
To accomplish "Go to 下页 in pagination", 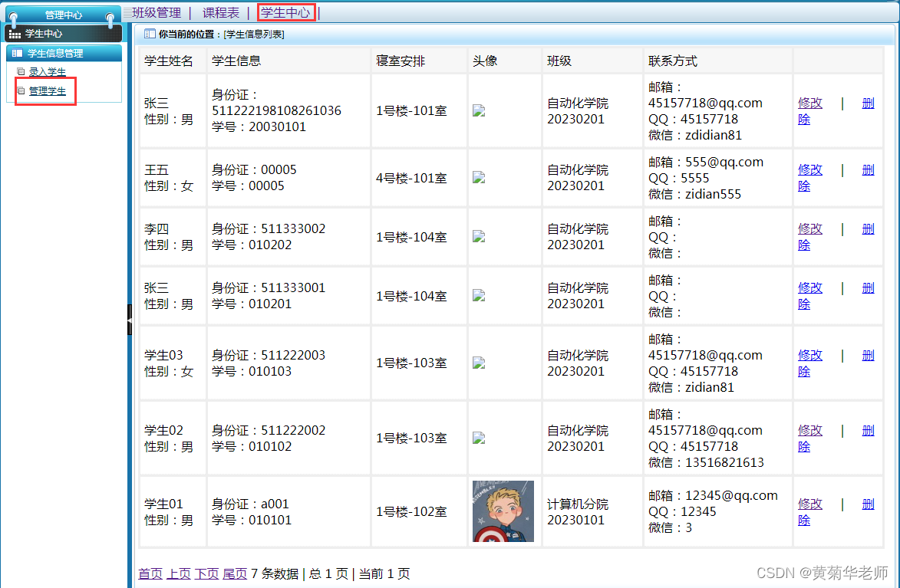I will tap(206, 573).
